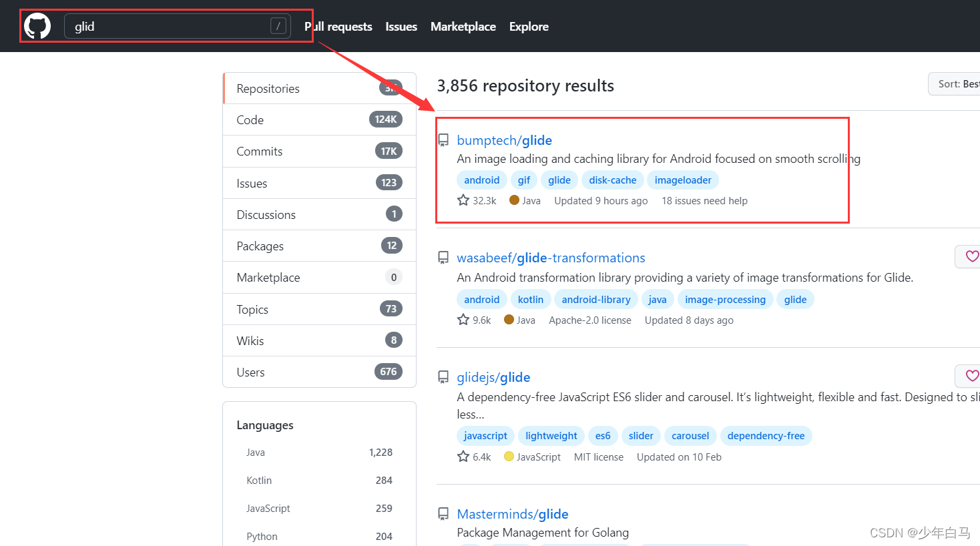Screen dimensions: 980x546
Task: Open Issues in top navigation
Action: pyautogui.click(x=401, y=27)
